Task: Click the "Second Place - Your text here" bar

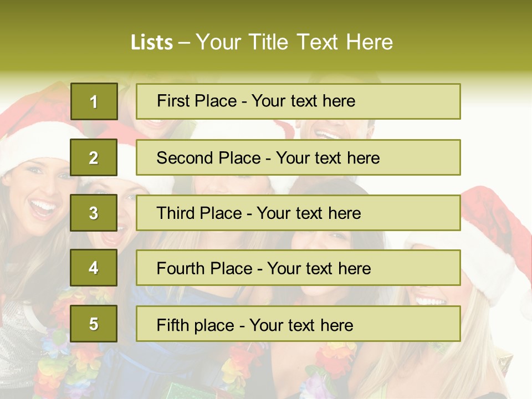Action: coord(298,157)
